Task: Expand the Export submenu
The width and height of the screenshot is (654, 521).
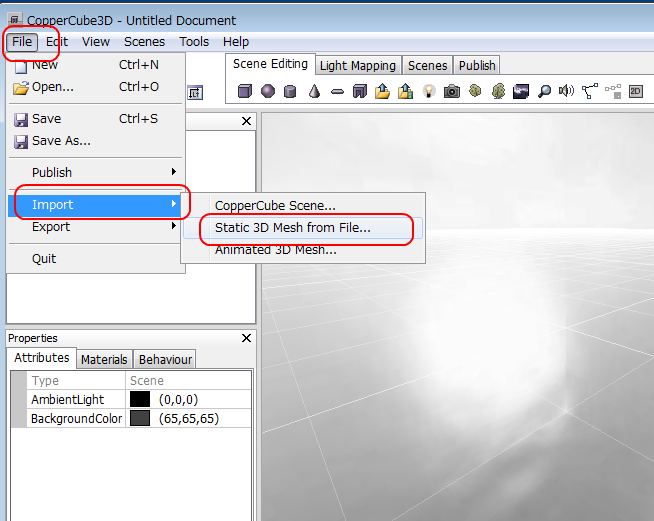Action: coord(95,227)
